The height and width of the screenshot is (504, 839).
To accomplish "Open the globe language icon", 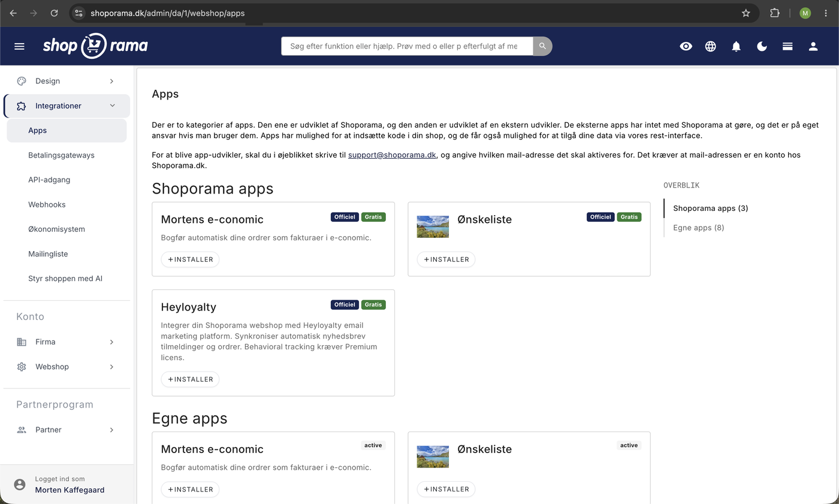I will [x=711, y=46].
